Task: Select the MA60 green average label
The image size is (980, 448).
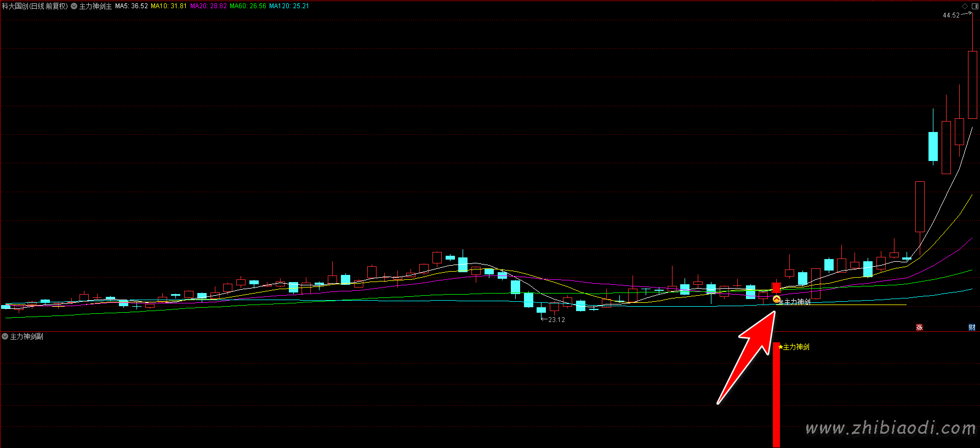Action: (248, 6)
